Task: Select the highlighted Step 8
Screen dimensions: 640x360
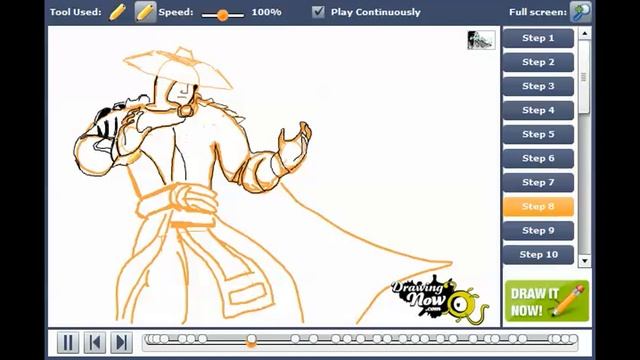Action: [538, 207]
